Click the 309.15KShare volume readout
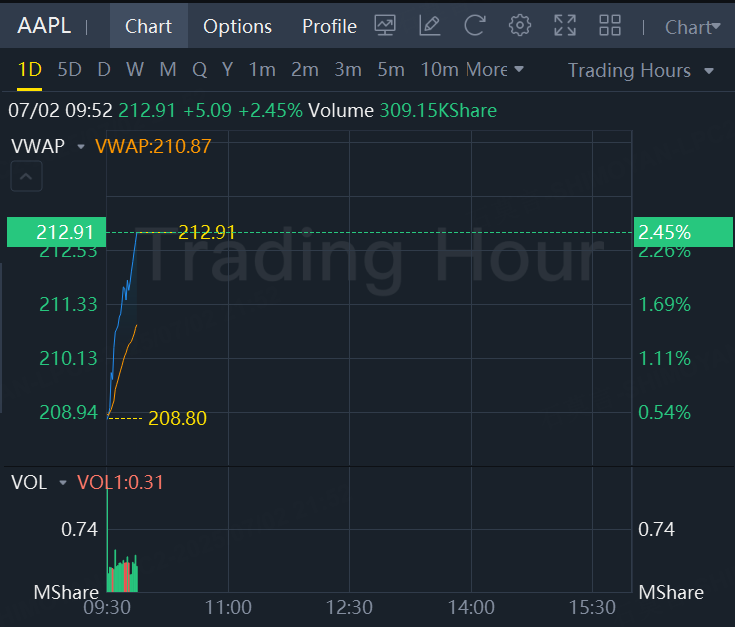 (438, 111)
